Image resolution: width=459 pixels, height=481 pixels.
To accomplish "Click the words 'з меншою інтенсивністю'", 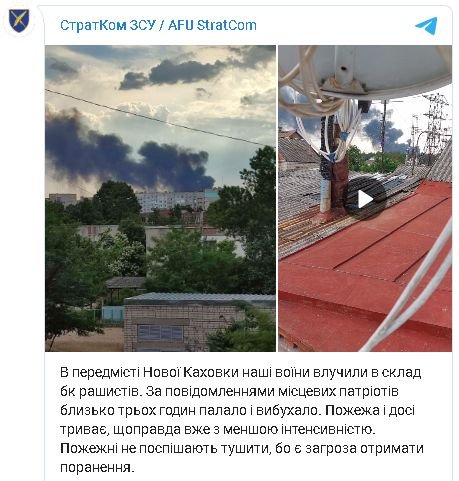I will pos(294,429).
